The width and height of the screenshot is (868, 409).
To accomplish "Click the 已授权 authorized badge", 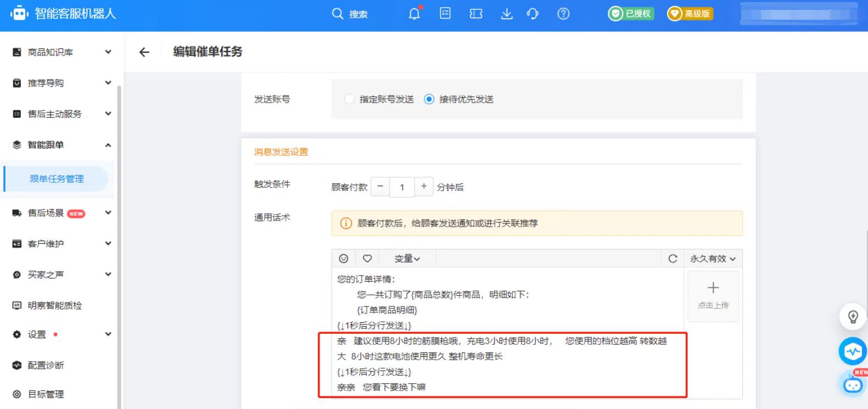I will pos(631,14).
